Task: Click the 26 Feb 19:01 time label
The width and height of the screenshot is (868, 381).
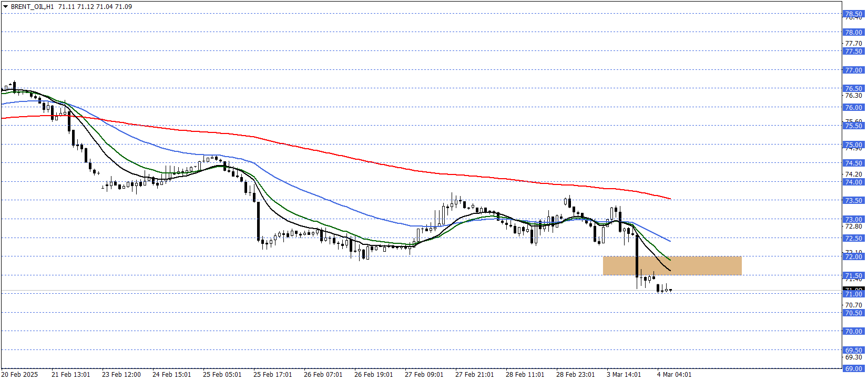Action: tap(374, 375)
